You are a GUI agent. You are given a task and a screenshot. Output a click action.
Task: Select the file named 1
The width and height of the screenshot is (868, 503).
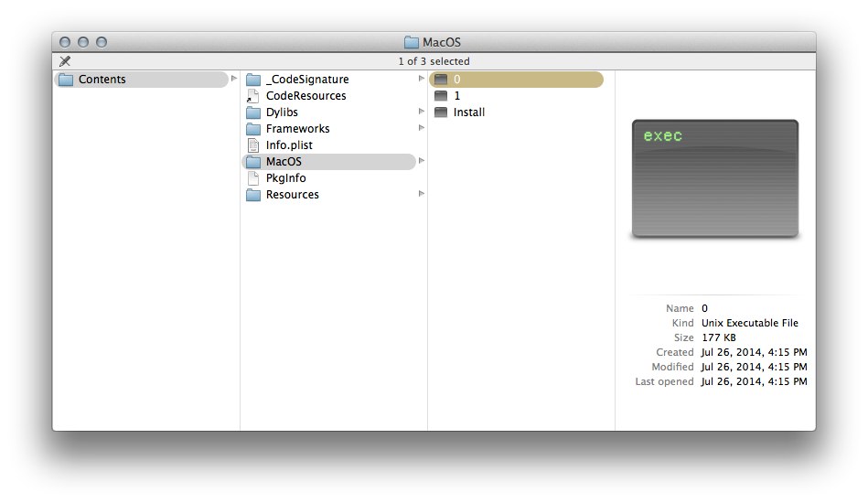pos(456,96)
